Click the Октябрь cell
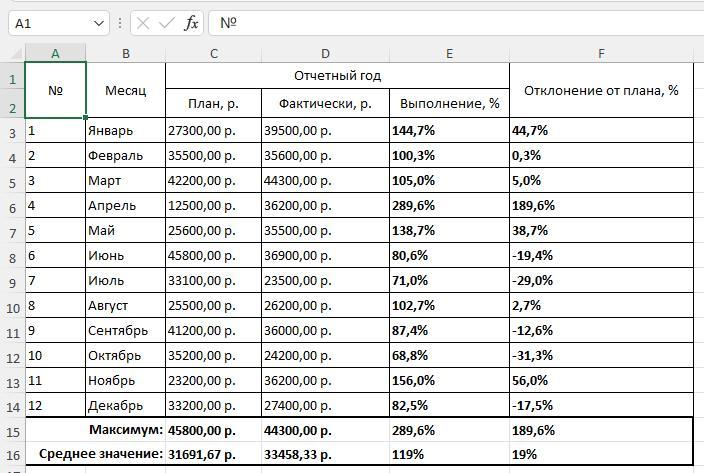Image resolution: width=704 pixels, height=473 pixels. 126,355
